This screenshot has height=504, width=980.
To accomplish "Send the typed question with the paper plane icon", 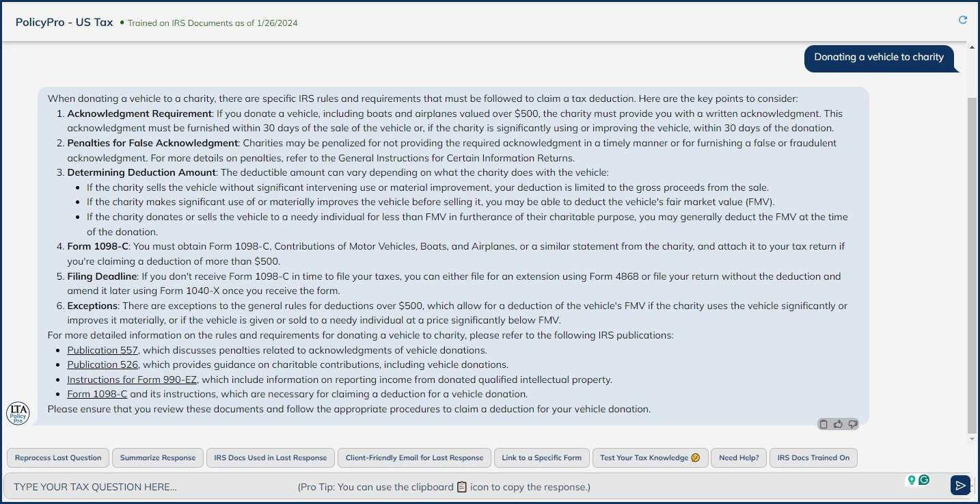I will [x=960, y=485].
